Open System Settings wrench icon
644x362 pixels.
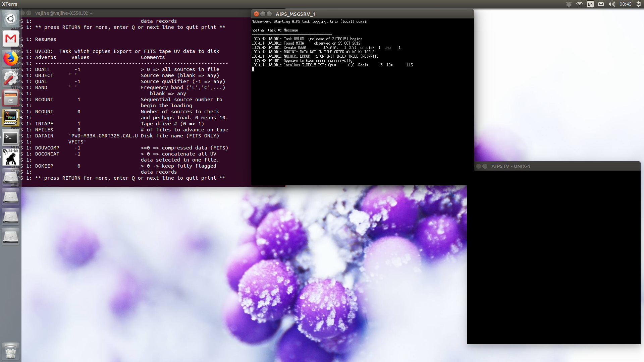point(11,78)
